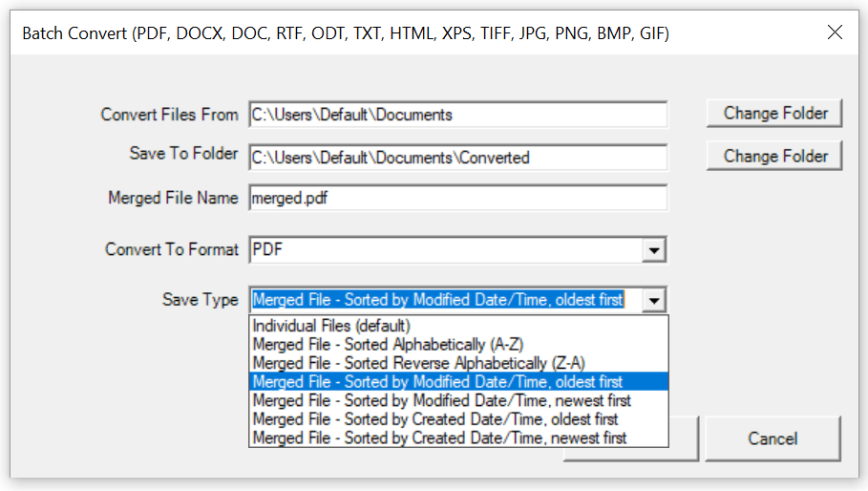868x491 pixels.
Task: Click the Merged File Name label
Action: (173, 198)
